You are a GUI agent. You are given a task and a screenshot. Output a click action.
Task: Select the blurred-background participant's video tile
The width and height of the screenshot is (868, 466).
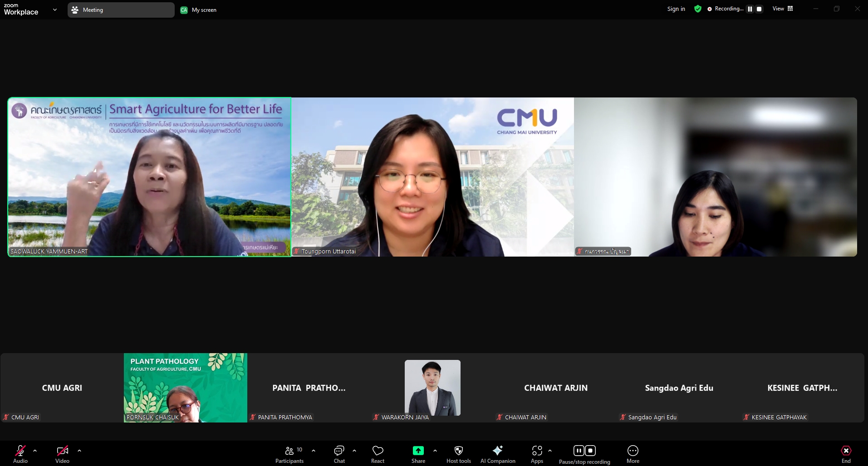tap(716, 177)
